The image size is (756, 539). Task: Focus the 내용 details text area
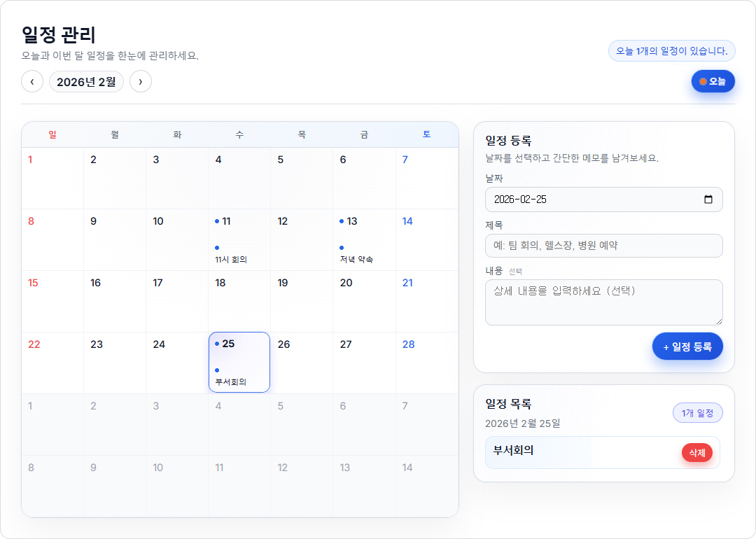603,302
